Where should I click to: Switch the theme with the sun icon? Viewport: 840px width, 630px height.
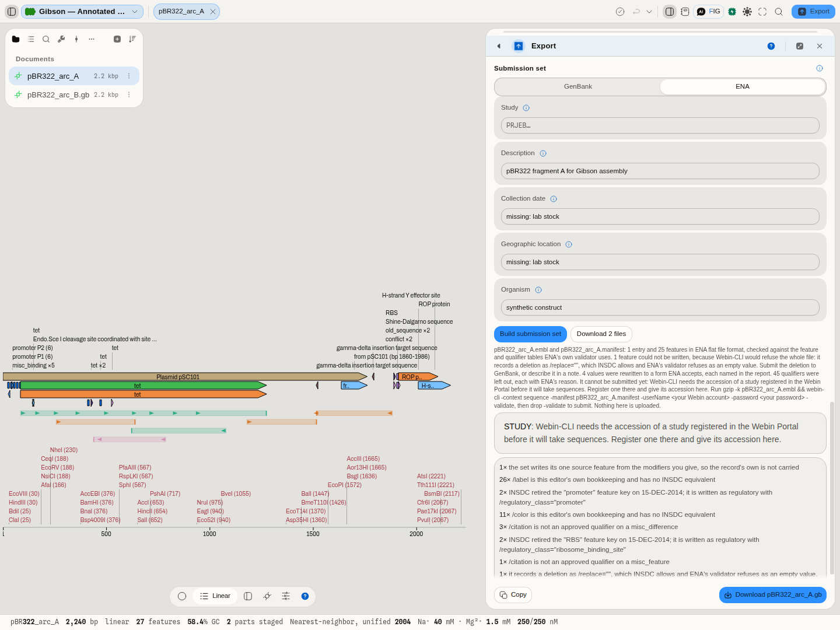[x=747, y=12]
